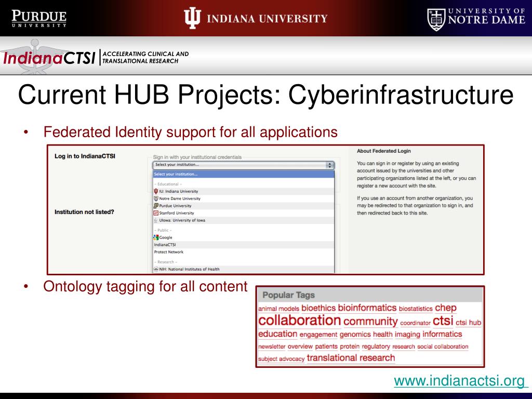The height and width of the screenshot is (399, 532).
Task: Click the imaging tag
Action: [x=407, y=335]
